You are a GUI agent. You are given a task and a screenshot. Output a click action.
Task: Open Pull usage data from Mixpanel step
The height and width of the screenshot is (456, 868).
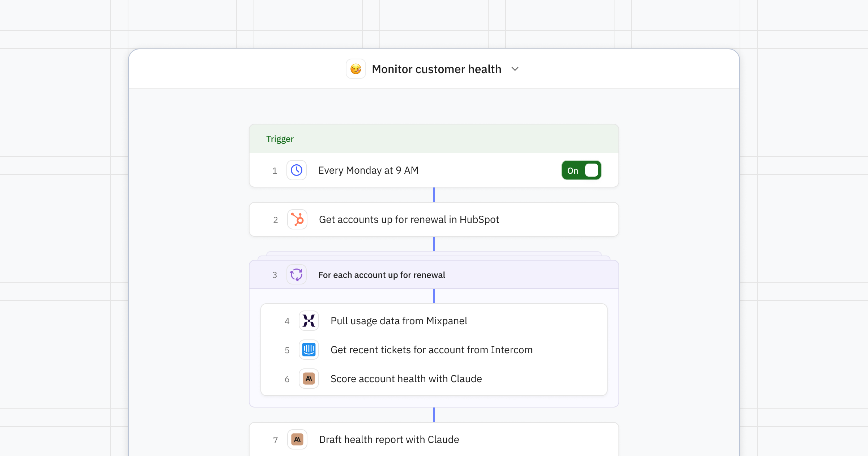coord(434,321)
